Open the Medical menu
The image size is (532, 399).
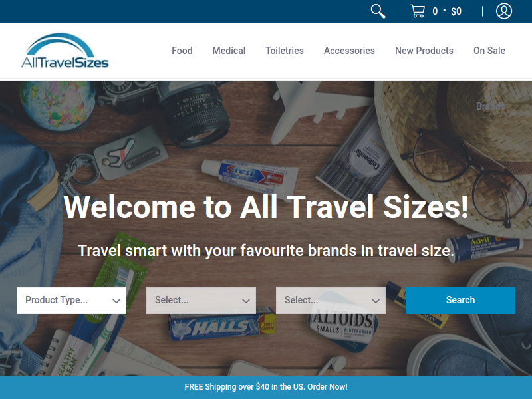pyautogui.click(x=229, y=51)
